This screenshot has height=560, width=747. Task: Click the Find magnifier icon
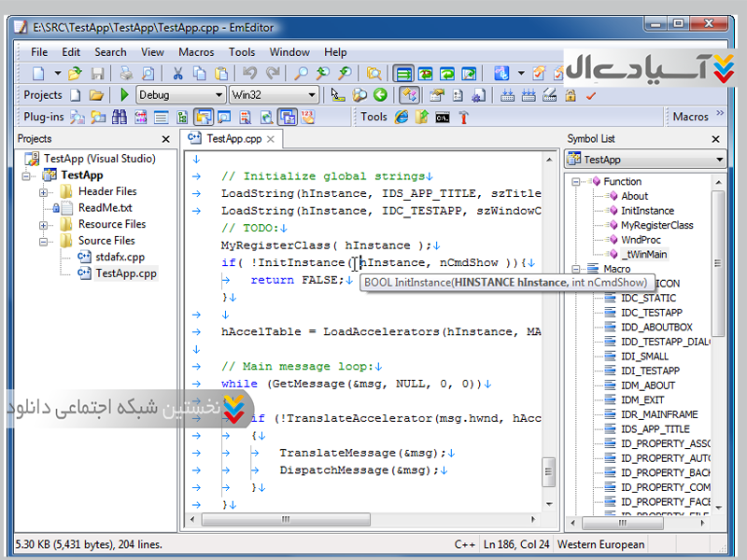pyautogui.click(x=302, y=73)
